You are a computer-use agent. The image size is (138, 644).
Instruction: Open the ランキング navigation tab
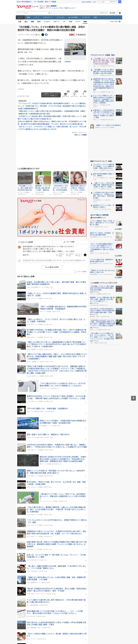tap(86, 17)
